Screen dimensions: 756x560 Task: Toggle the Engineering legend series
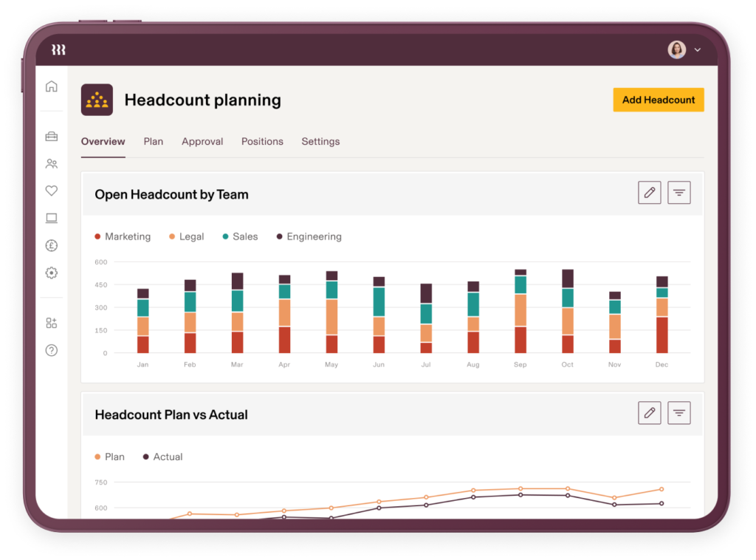(309, 236)
